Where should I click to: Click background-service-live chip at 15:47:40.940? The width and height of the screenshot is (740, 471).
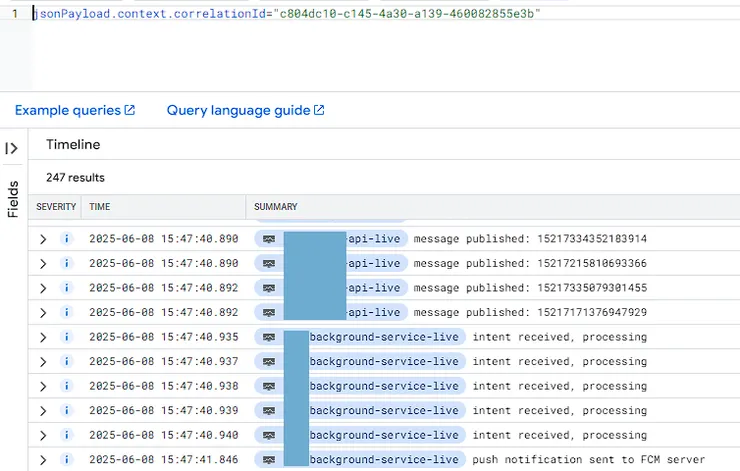(360, 435)
